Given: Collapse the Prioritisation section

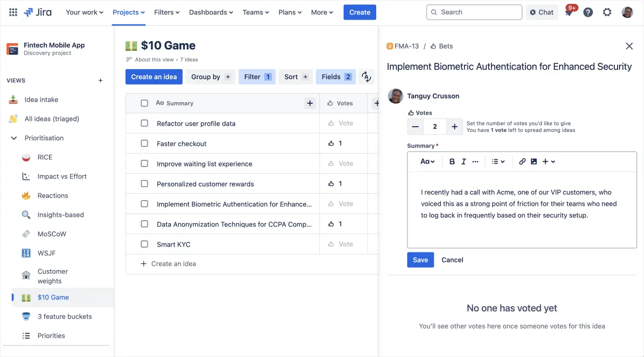Looking at the screenshot, I should click(13, 138).
